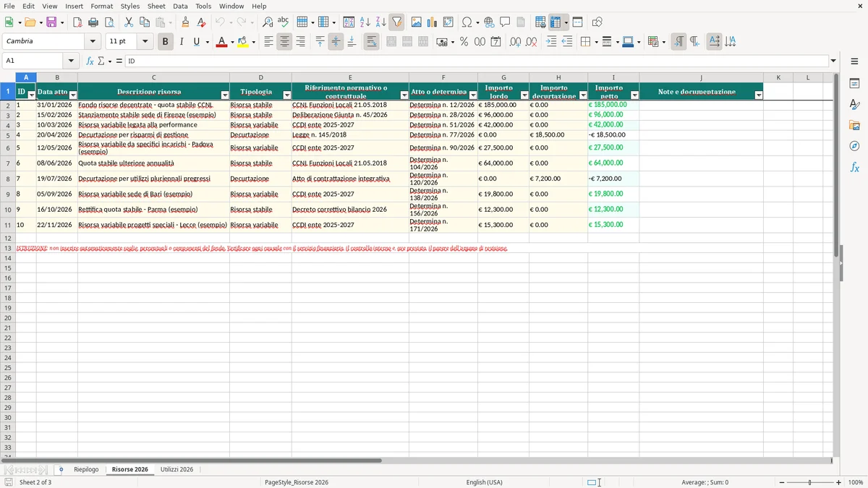Open the sidebar Functions fx icon
868x488 pixels.
(854, 167)
